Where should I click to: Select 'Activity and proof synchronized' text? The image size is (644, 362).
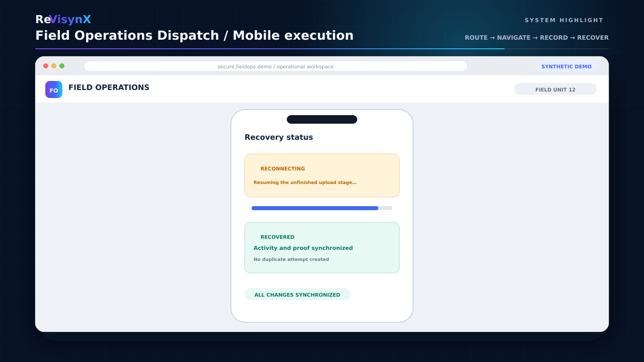[x=303, y=248]
